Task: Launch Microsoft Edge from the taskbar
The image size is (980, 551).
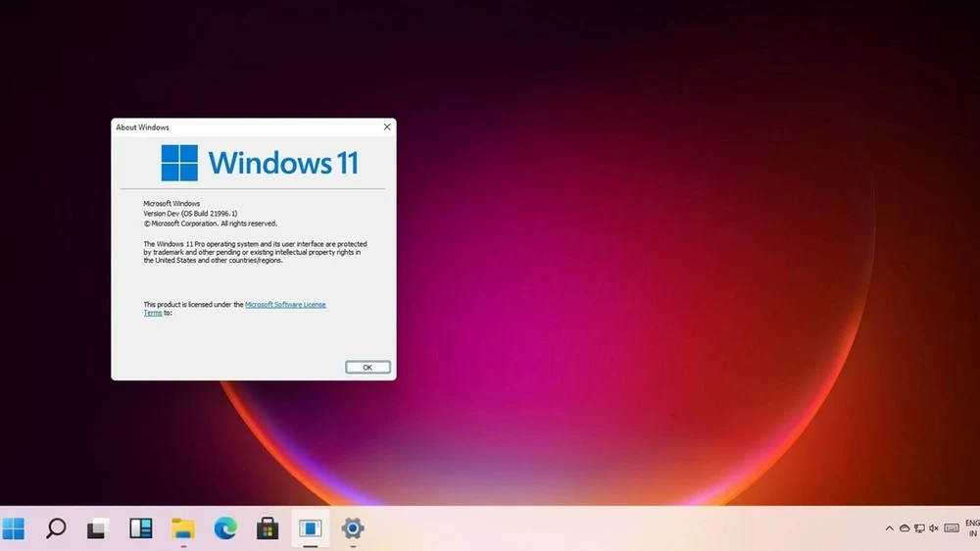Action: pos(225,528)
